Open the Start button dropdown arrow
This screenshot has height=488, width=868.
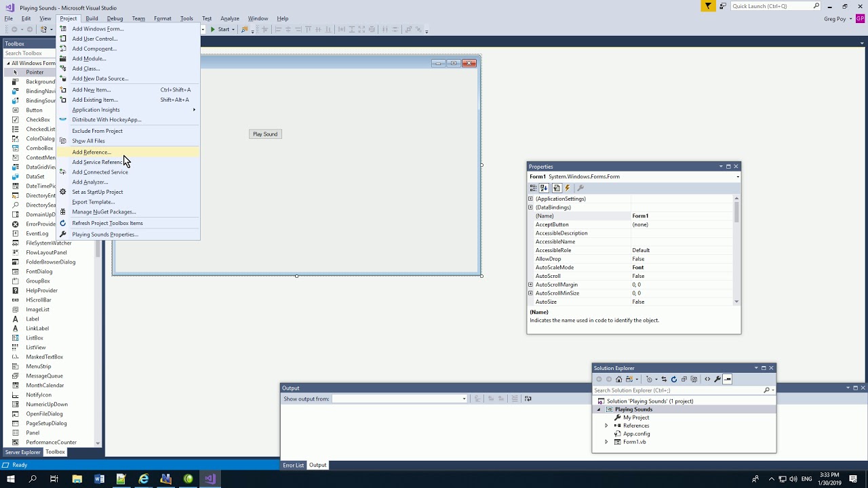tap(233, 29)
